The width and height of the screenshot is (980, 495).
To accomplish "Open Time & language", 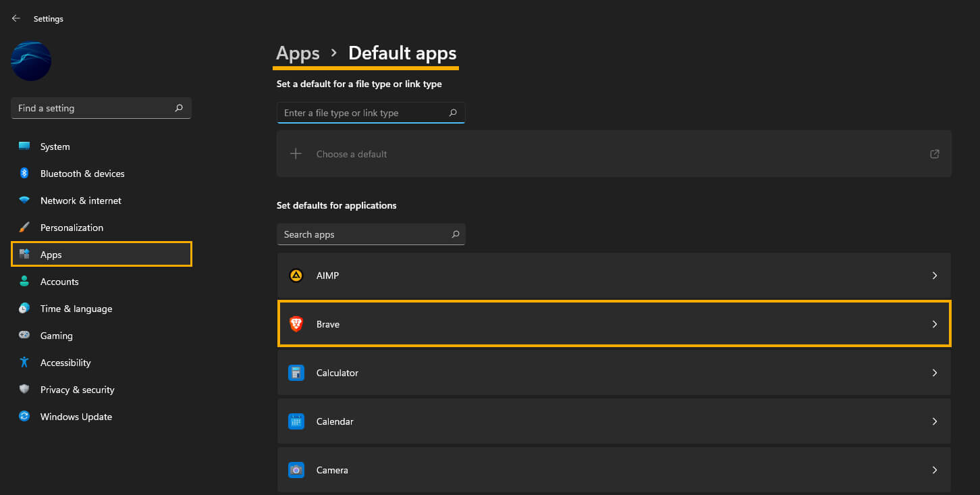I will (101, 309).
